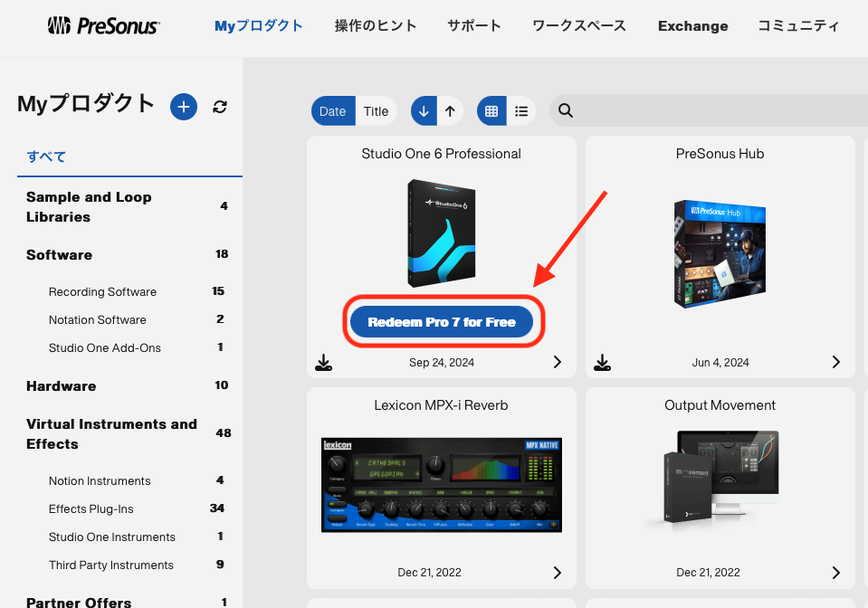
Task: Sort products by Date
Action: 333,111
